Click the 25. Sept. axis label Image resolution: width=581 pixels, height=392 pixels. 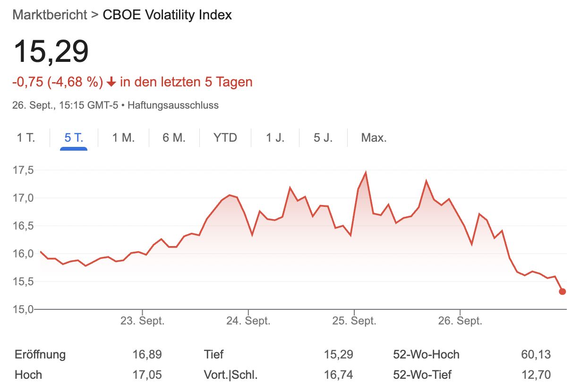coord(354,321)
